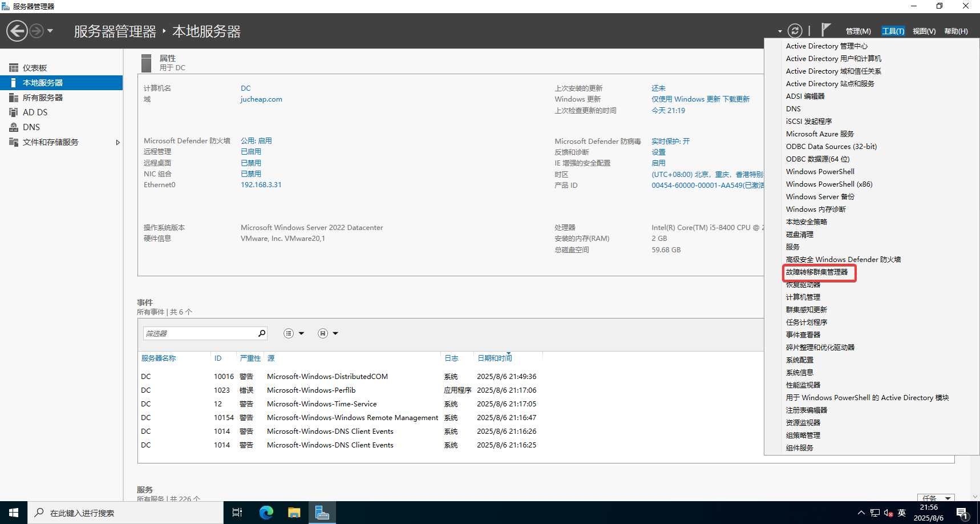Open 注册表编辑器 menu item
Image resolution: width=980 pixels, height=524 pixels.
[806, 410]
